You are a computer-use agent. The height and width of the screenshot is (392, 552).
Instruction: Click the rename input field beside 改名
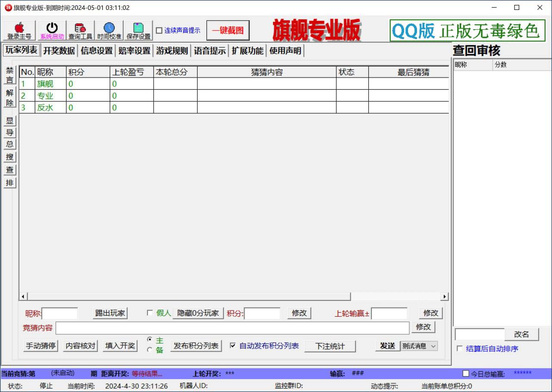coord(480,334)
